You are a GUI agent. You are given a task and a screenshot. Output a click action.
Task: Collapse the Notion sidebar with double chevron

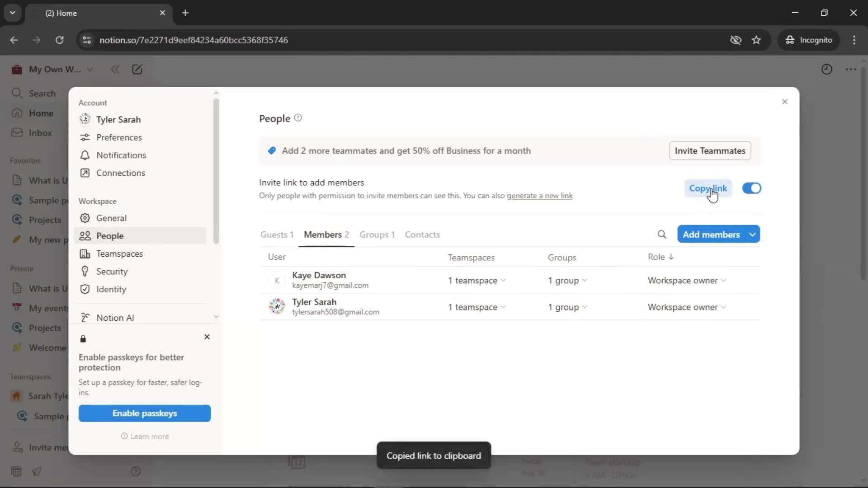click(115, 69)
